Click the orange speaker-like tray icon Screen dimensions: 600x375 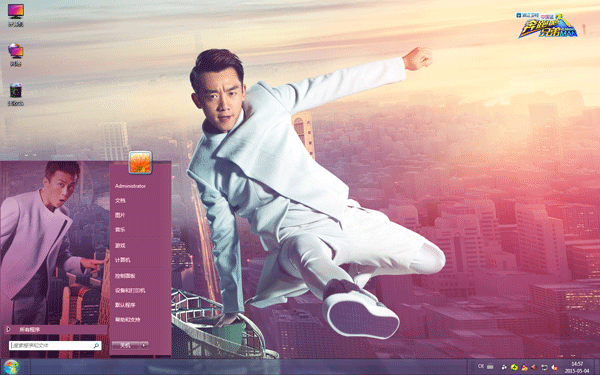click(x=533, y=367)
